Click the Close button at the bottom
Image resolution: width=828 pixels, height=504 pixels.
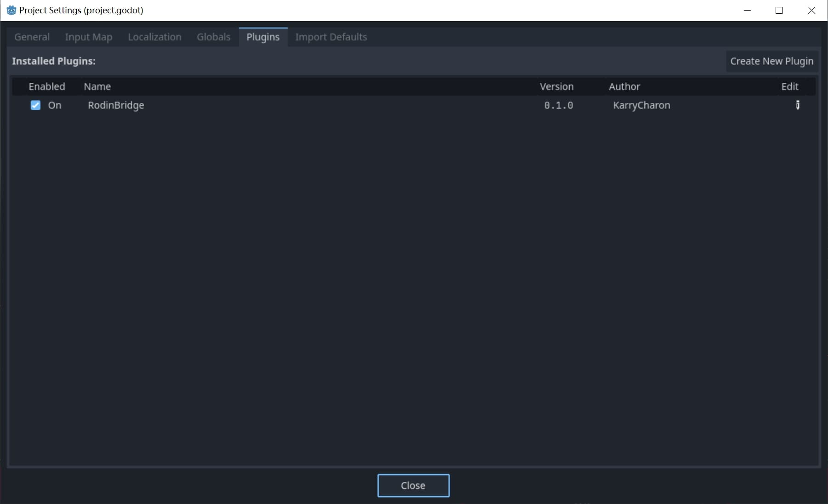[x=413, y=486]
